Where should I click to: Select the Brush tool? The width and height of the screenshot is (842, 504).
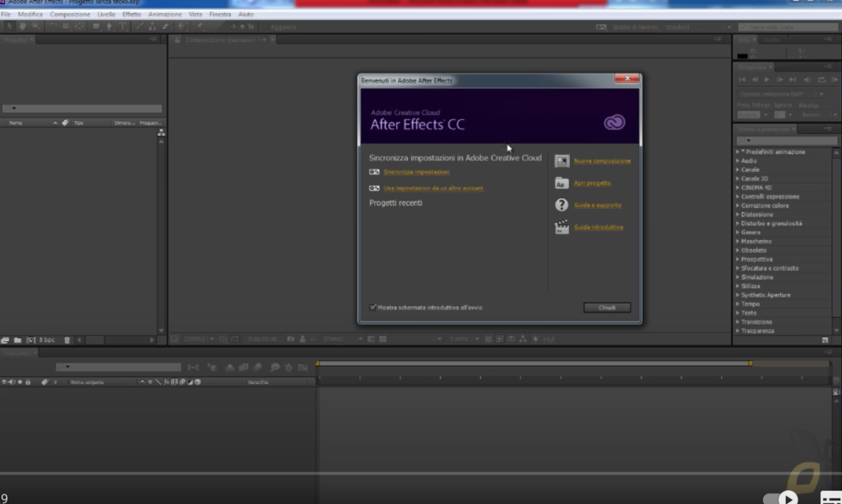pyautogui.click(x=140, y=26)
